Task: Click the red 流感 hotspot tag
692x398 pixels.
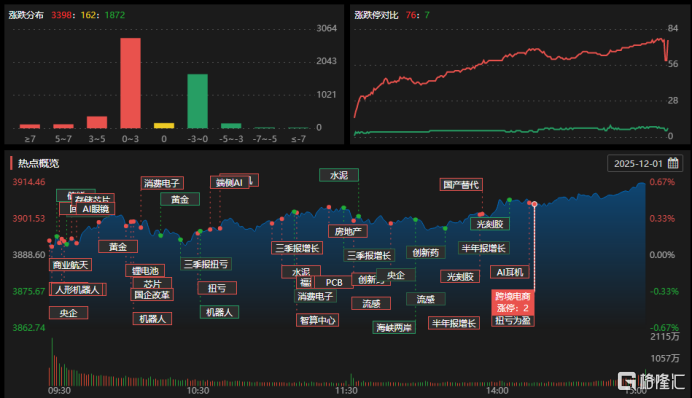Action: click(x=371, y=304)
